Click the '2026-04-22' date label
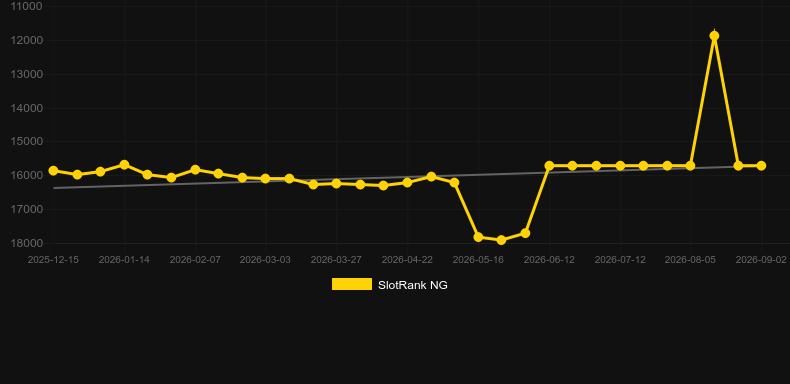790x384 pixels. pyautogui.click(x=407, y=260)
